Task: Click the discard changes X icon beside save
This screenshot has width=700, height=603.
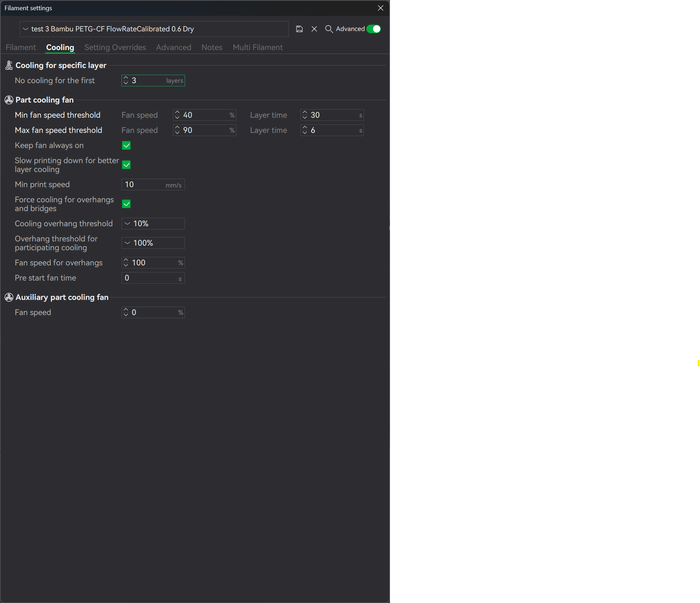Action: (x=314, y=29)
